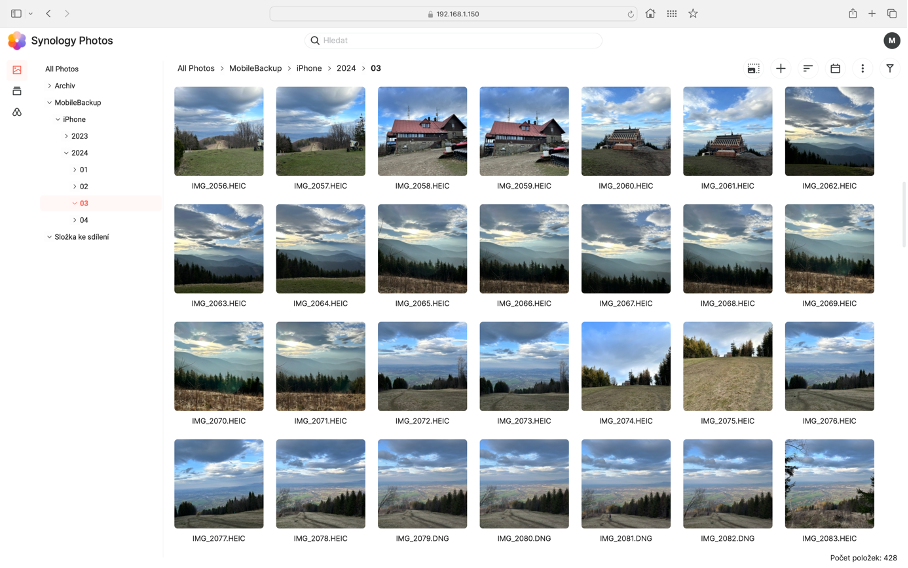Open the browser apps grid icon
This screenshot has height=568, width=908.
pos(672,13)
